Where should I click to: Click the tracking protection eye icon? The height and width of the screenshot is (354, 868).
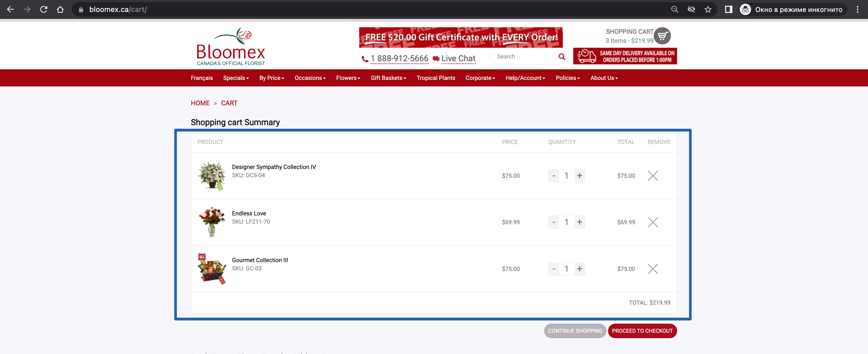tap(691, 9)
